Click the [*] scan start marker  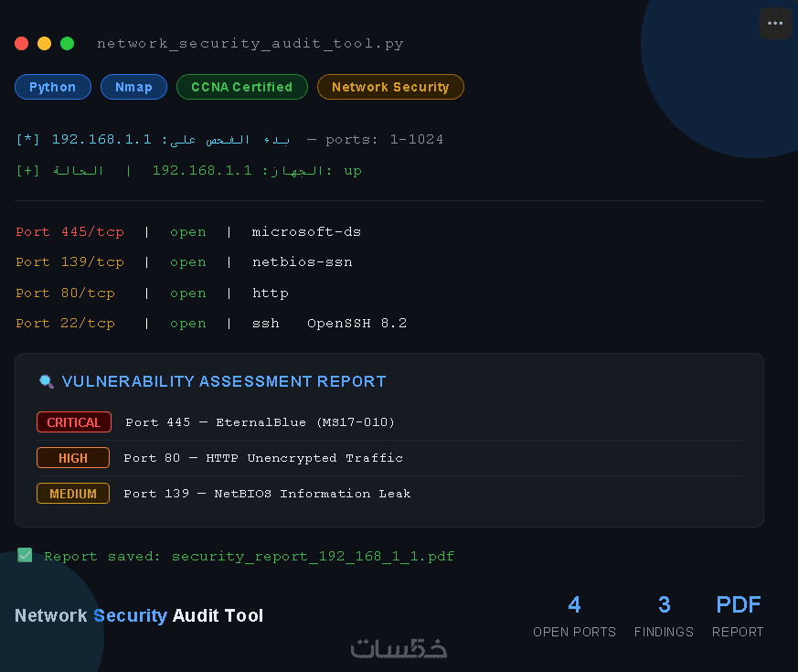(27, 140)
